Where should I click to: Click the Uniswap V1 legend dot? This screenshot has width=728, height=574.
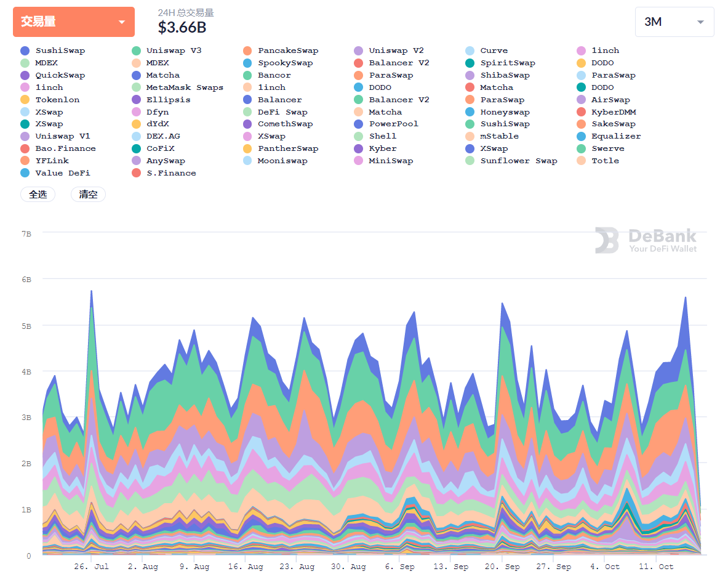(25, 136)
